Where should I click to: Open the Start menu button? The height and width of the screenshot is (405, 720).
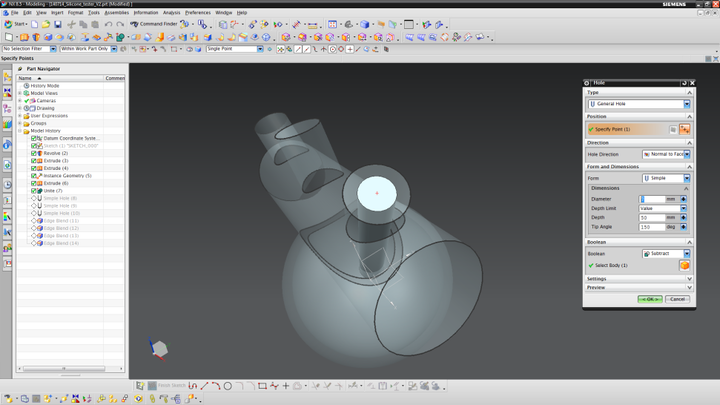click(x=15, y=24)
